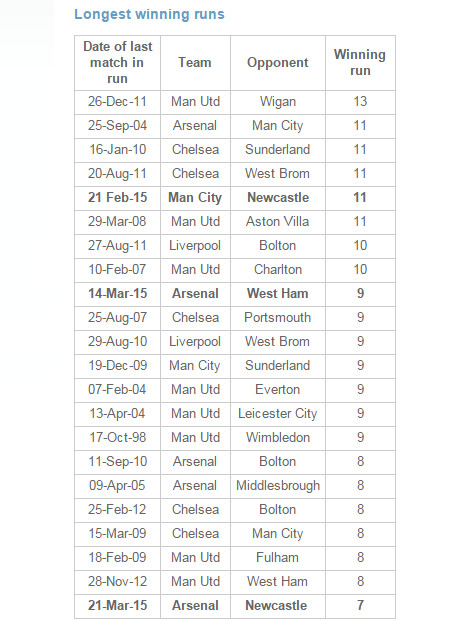Click the Wigan opponent cell
The width and height of the screenshot is (467, 623).
coord(278,102)
